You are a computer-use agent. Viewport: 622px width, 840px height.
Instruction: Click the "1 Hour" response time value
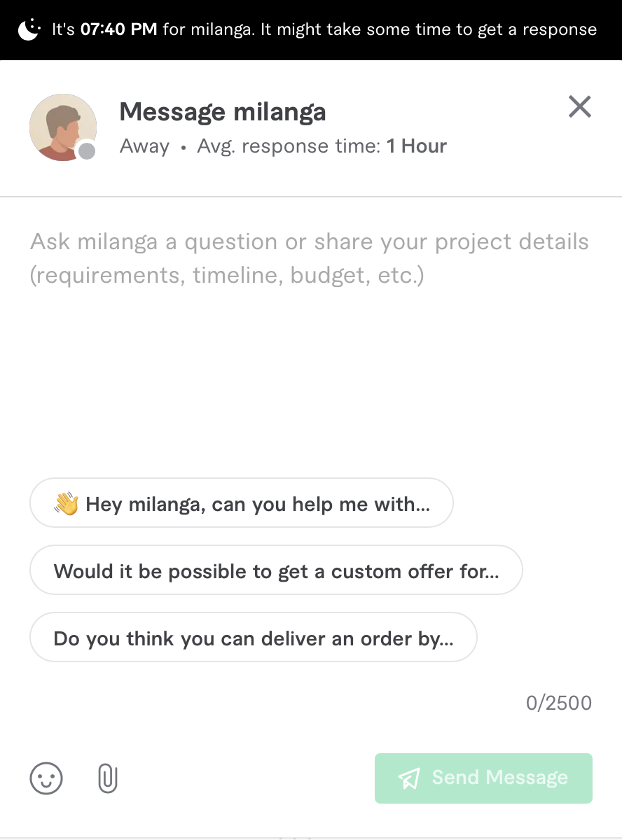416,146
